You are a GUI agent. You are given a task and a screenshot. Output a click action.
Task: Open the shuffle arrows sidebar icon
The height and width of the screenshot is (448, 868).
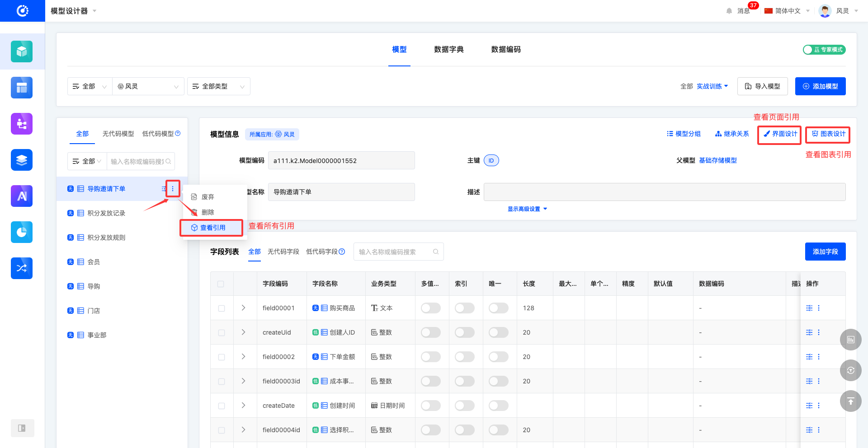(x=22, y=268)
